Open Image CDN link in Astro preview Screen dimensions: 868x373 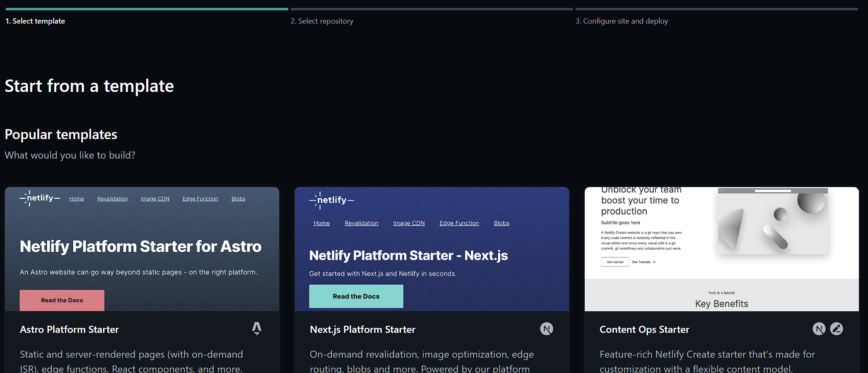[x=155, y=199]
